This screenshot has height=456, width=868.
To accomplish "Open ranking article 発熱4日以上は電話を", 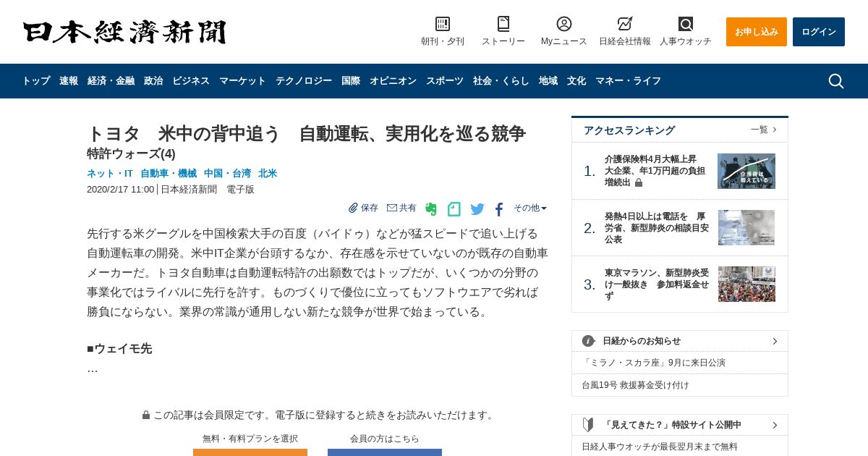I will pos(657,228).
